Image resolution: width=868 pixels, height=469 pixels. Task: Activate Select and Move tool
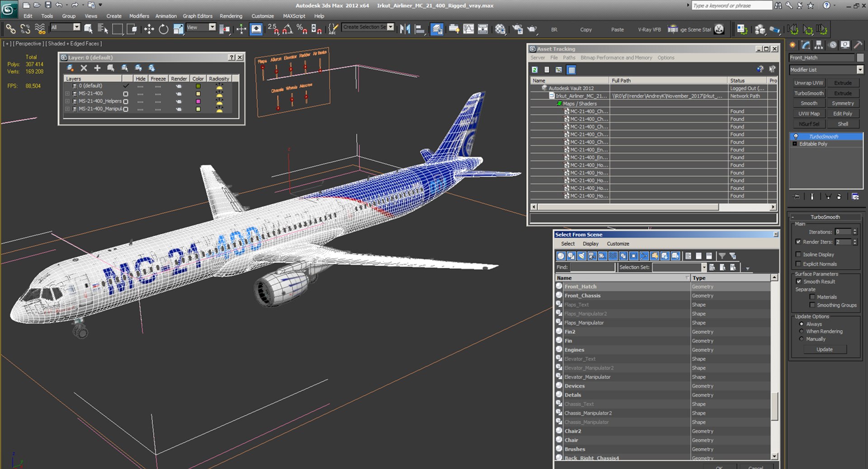click(x=149, y=29)
